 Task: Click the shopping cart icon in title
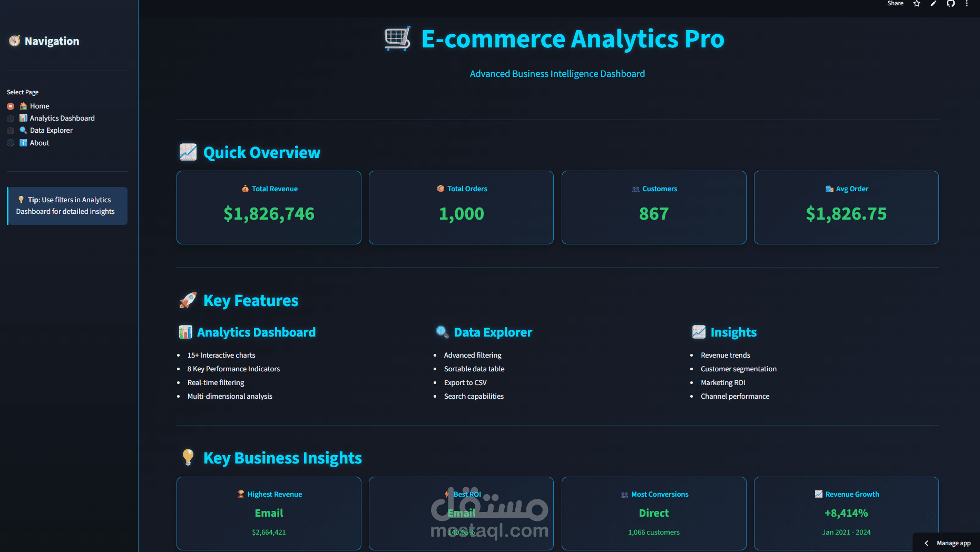[x=398, y=38]
